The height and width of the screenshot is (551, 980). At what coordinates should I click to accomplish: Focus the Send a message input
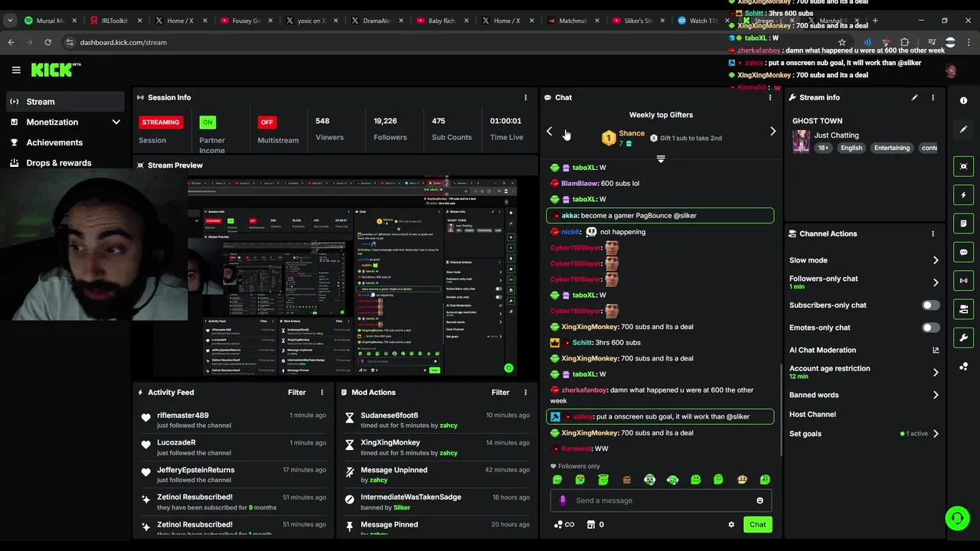point(660,500)
